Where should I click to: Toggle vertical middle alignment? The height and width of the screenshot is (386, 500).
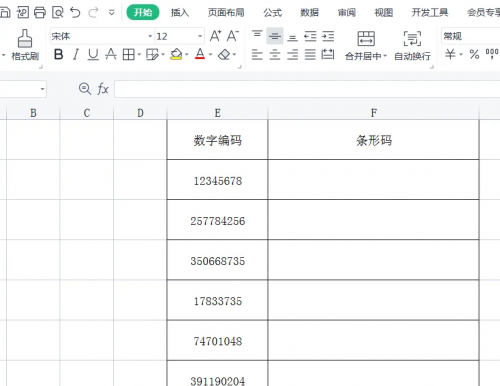275,36
